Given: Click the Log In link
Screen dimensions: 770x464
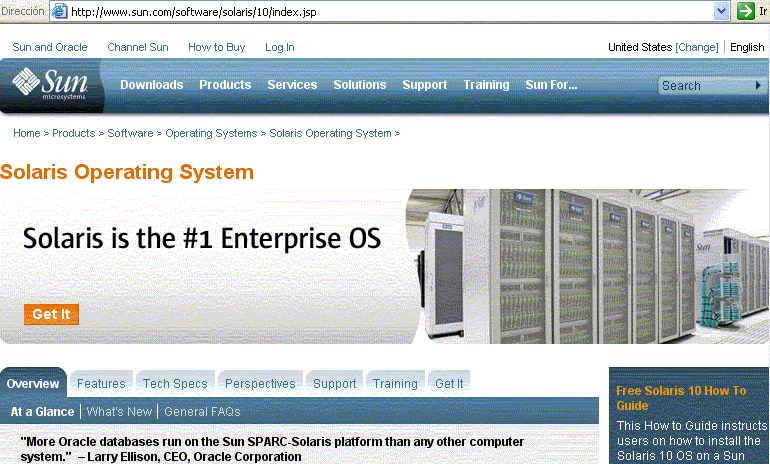Looking at the screenshot, I should pyautogui.click(x=279, y=47).
